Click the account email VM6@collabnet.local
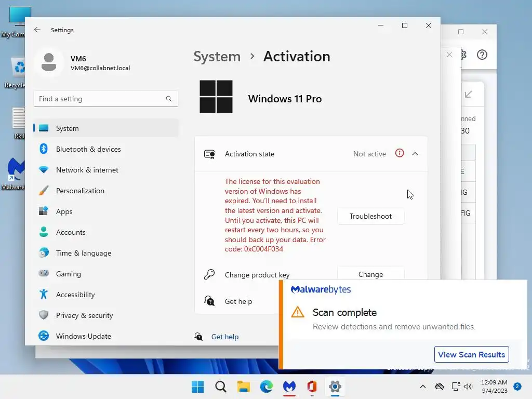Screen dimensions: 532x399 (x=100, y=68)
